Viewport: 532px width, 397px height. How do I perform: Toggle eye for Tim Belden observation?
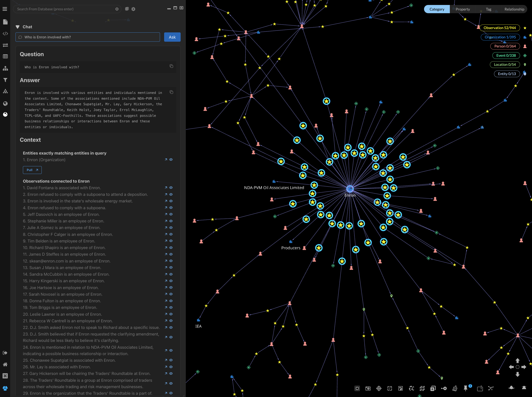[171, 241]
